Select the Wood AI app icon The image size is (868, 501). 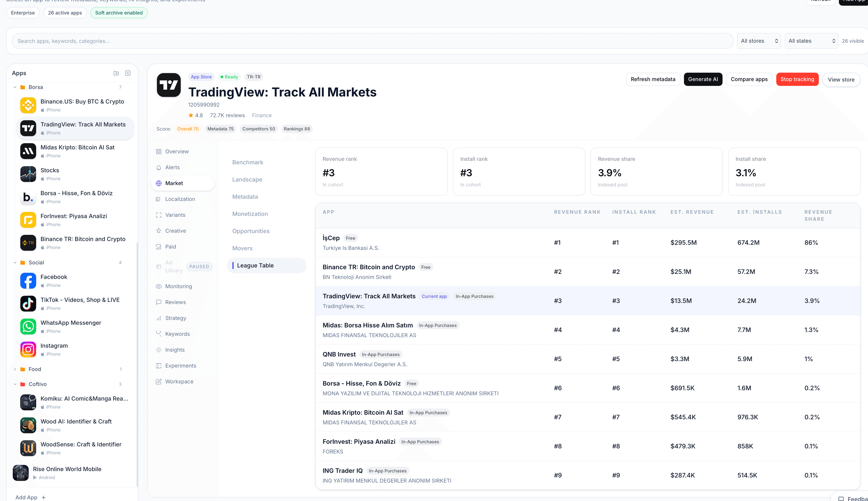[28, 425]
